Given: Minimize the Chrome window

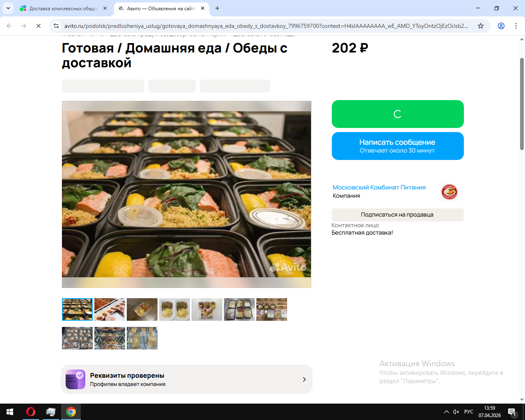Looking at the screenshot, I should click(x=478, y=8).
